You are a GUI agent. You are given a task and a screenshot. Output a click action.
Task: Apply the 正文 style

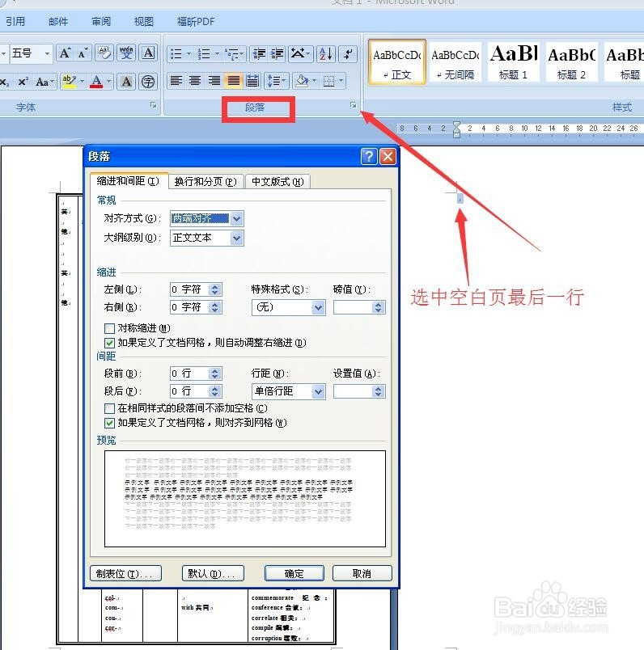point(397,62)
